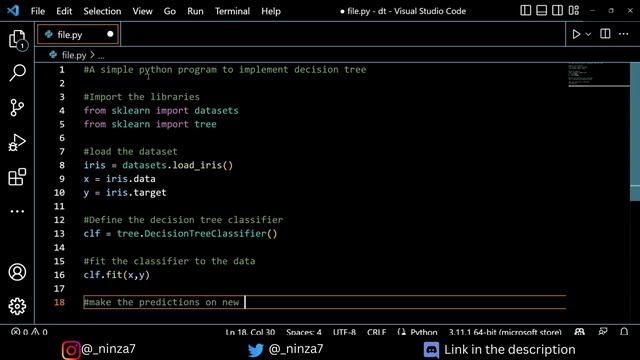Viewport: 640px width, 360px height.
Task: Select interpreter 3.11.1 64-bit in status bar
Action: coord(505,332)
